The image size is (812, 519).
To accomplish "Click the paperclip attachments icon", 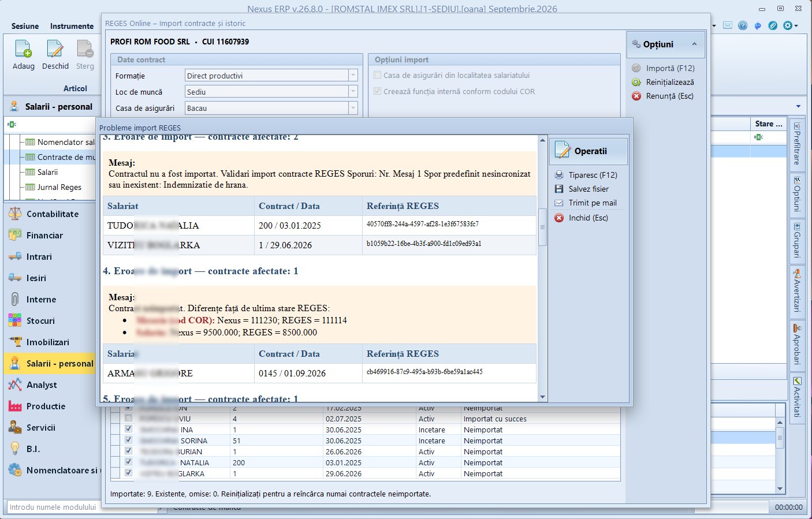I will [x=773, y=25].
